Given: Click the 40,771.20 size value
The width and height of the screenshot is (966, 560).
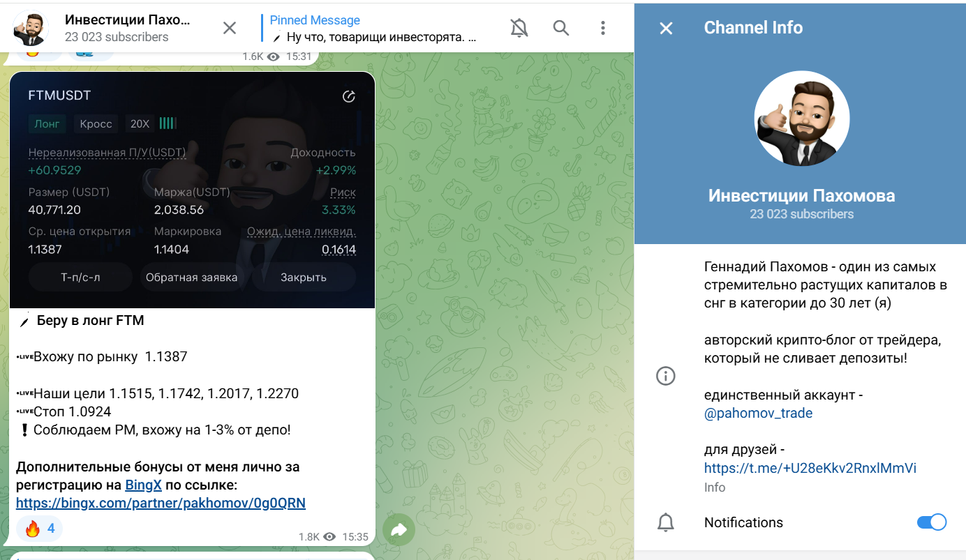Looking at the screenshot, I should (54, 210).
